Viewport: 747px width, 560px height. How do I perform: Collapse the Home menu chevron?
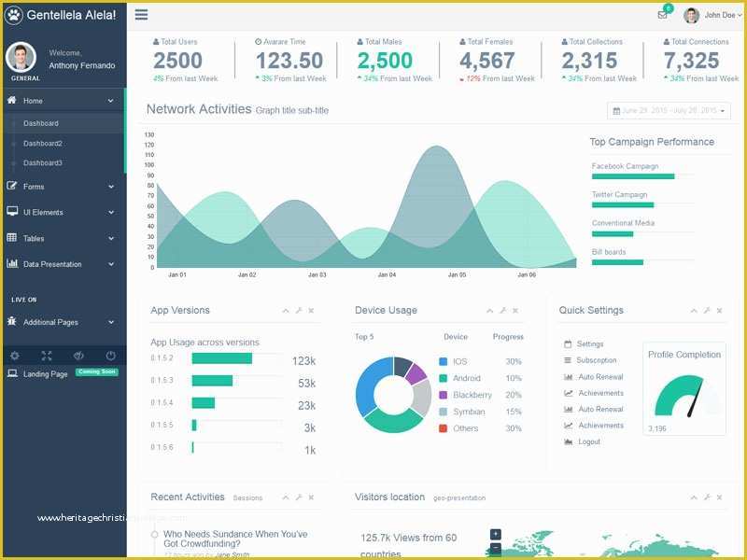pyautogui.click(x=110, y=101)
